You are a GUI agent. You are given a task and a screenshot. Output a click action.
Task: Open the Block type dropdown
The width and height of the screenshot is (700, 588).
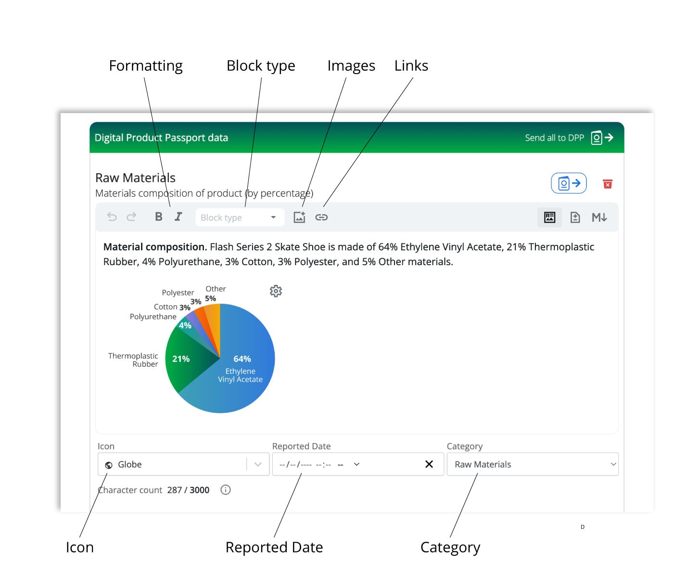pyautogui.click(x=239, y=217)
